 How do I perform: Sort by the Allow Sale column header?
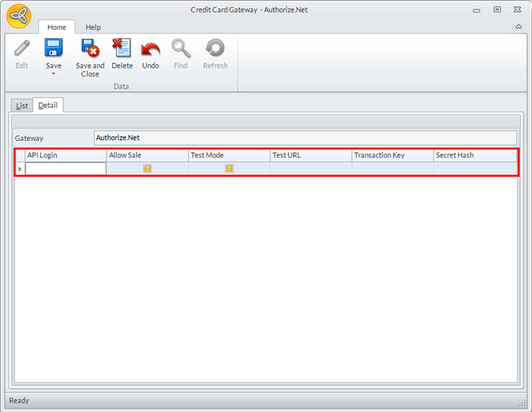tap(147, 156)
